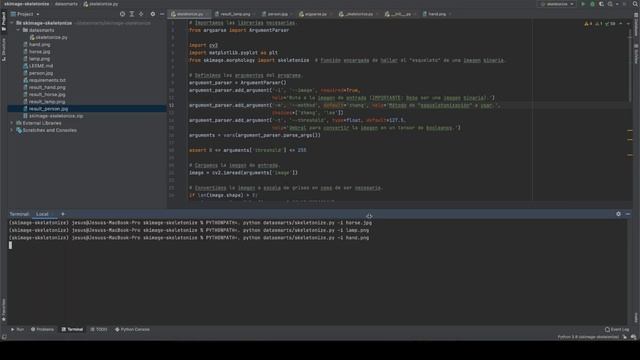Toggle tool window bars icon at bottom-left

point(4,337)
